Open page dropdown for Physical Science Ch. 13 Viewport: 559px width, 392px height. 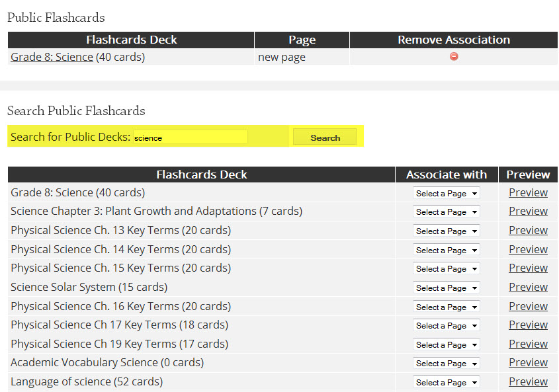(x=447, y=231)
